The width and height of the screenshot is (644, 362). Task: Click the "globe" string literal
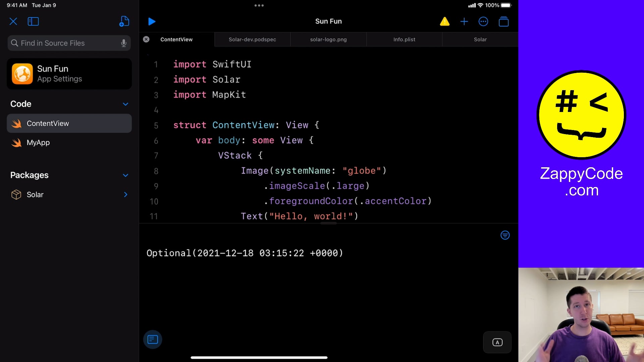362,171
